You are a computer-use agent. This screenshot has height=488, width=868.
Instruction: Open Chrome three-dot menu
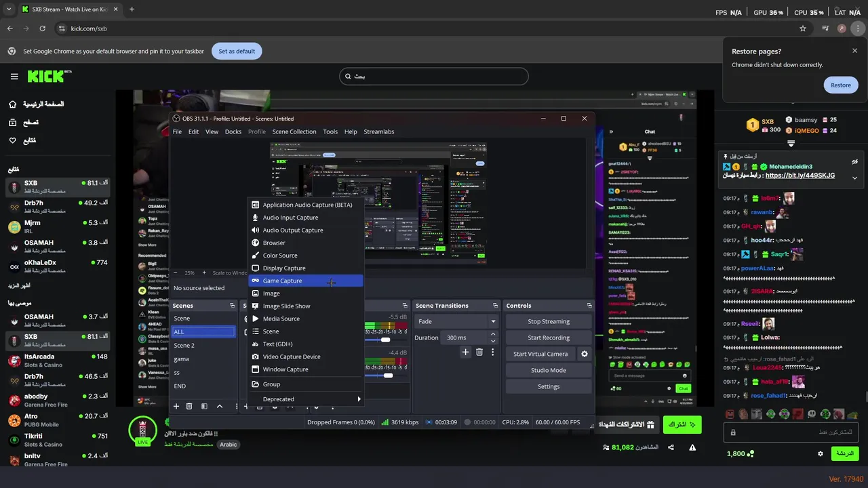[858, 28]
